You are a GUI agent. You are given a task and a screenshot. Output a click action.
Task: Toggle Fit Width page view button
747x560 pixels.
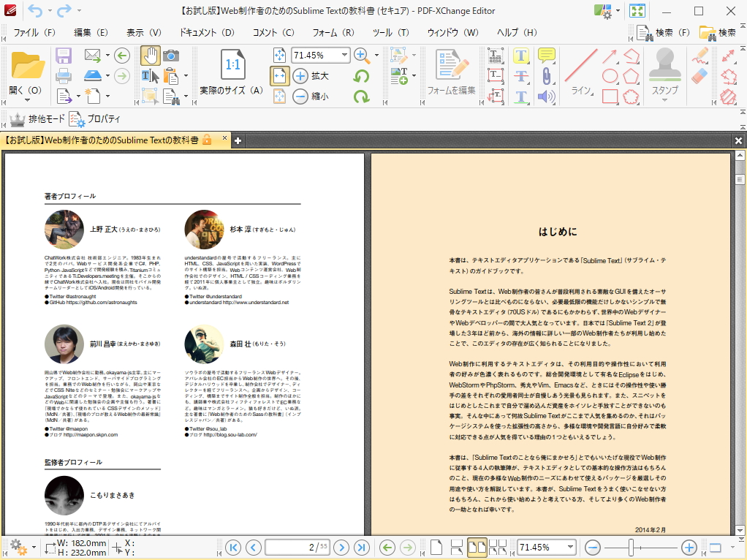(x=280, y=76)
